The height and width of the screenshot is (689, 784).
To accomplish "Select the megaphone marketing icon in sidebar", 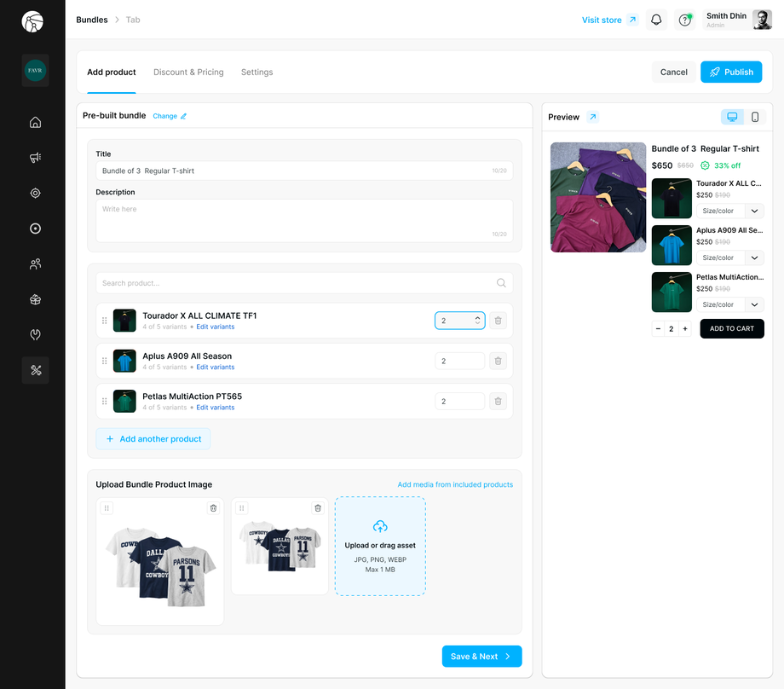I will coord(35,157).
